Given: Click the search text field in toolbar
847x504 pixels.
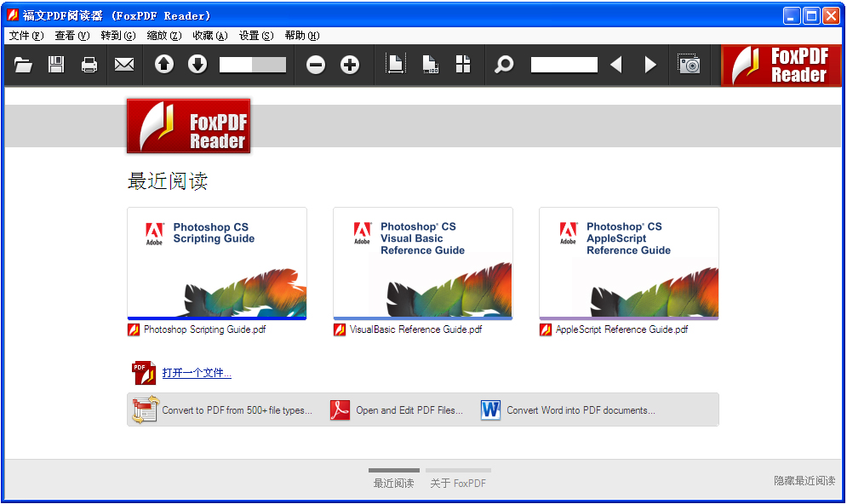Looking at the screenshot, I should pos(564,65).
